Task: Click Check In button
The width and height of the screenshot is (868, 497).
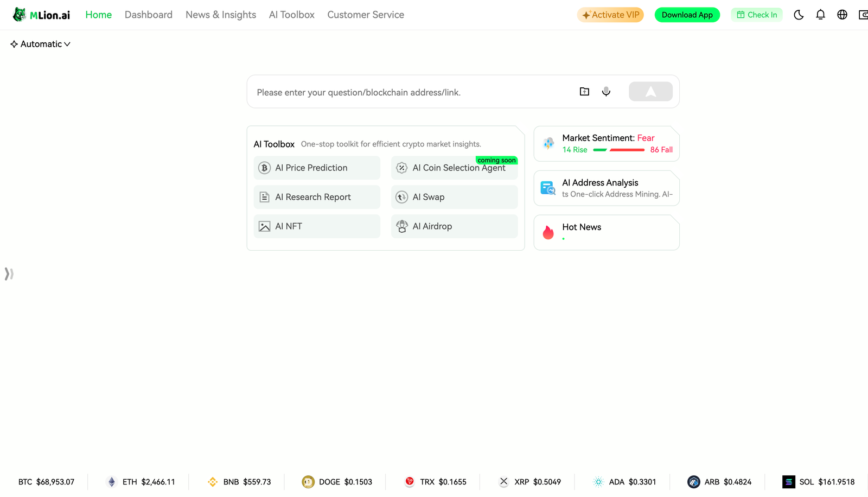Action: [757, 15]
